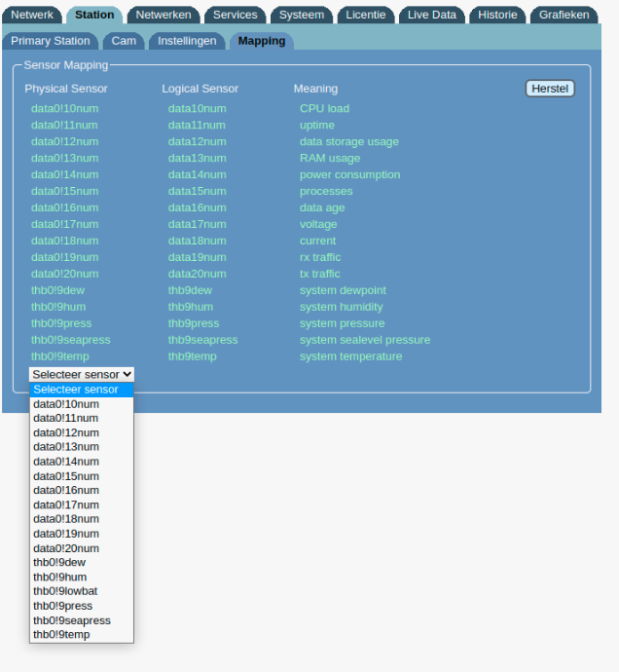Image resolution: width=619 pixels, height=672 pixels.
Task: Open the Cam sub-tab
Action: [x=124, y=41]
